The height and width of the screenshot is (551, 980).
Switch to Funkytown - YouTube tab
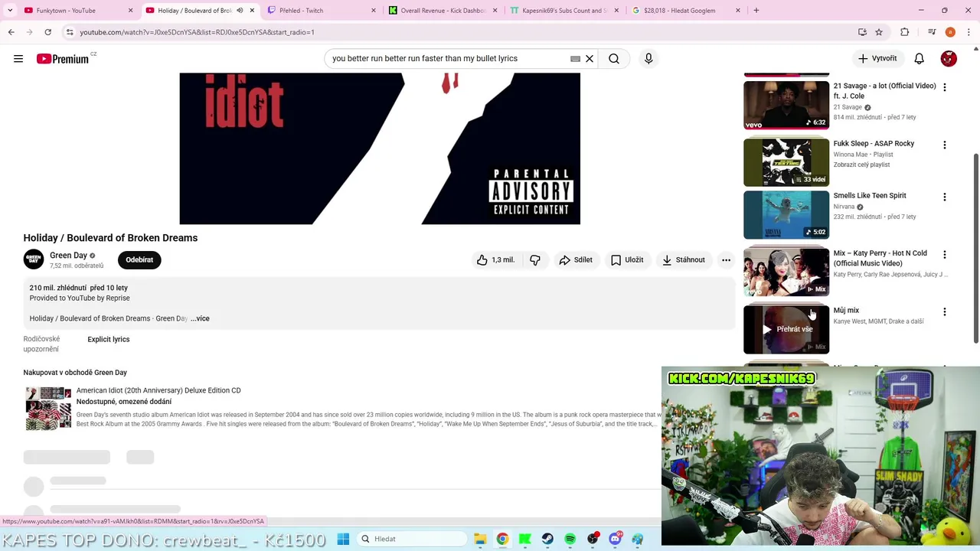[x=77, y=11]
